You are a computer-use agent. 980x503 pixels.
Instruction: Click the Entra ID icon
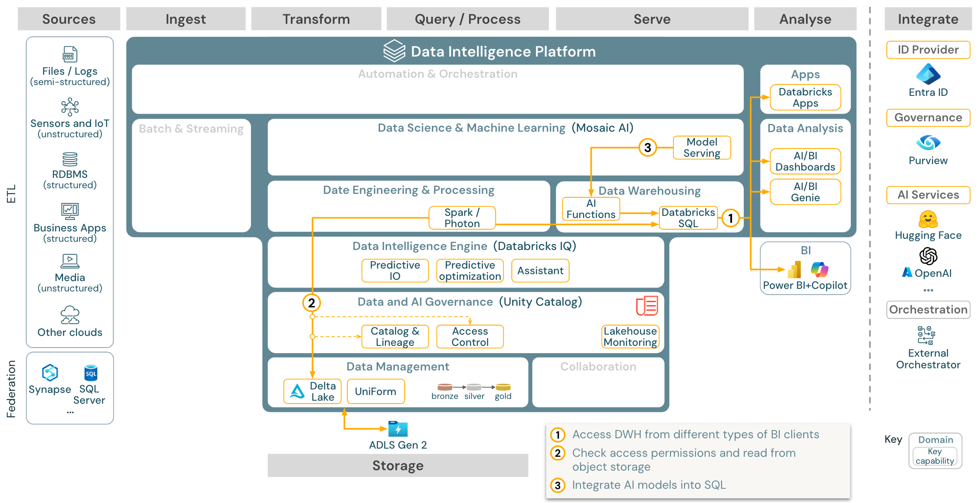pos(929,76)
